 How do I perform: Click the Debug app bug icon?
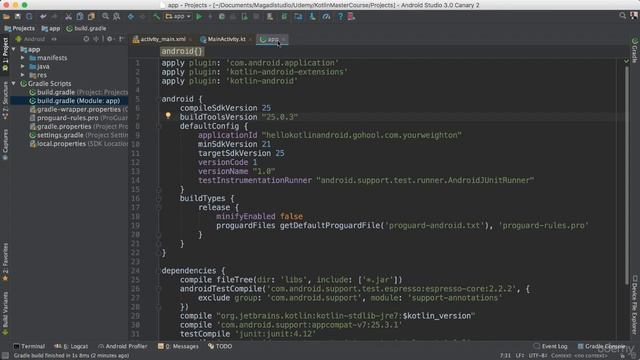coord(222,17)
